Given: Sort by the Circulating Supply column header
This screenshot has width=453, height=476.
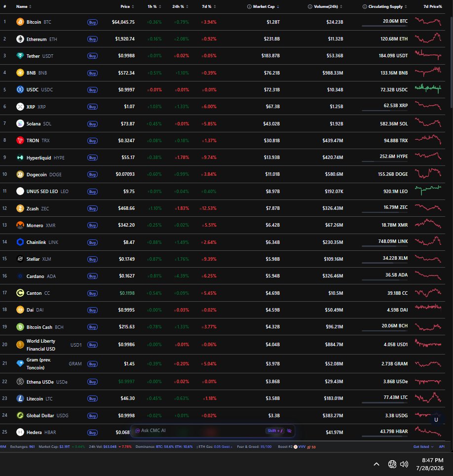Looking at the screenshot, I should 387,6.
